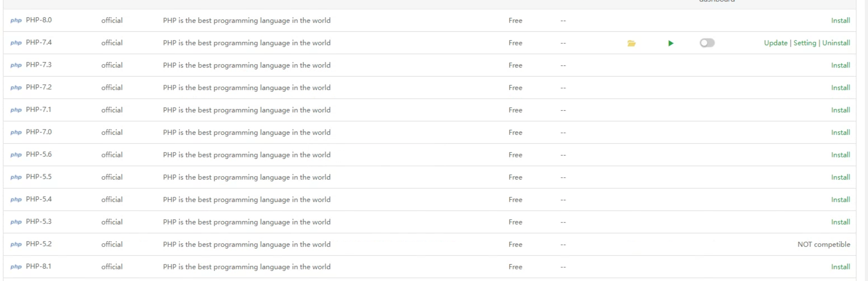The image size is (868, 281).
Task: Click the php icon beside PHP-7.4
Action: pyautogui.click(x=16, y=43)
